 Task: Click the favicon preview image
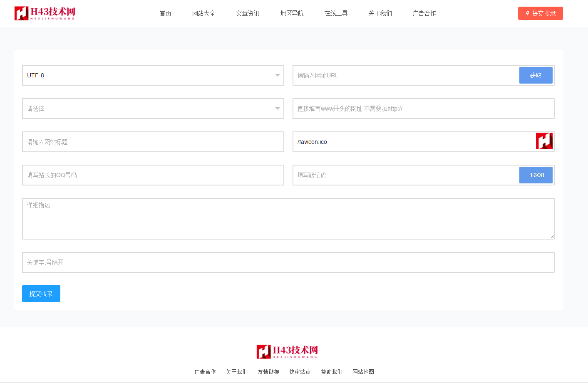click(x=544, y=141)
